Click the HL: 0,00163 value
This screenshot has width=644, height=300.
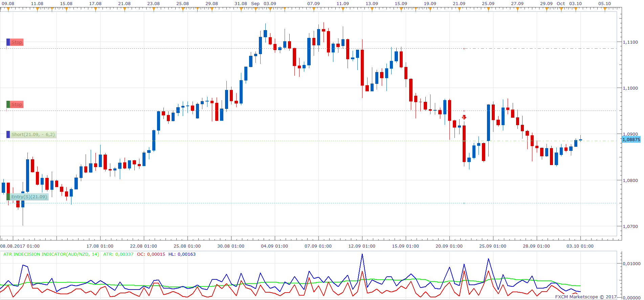[x=182, y=254]
